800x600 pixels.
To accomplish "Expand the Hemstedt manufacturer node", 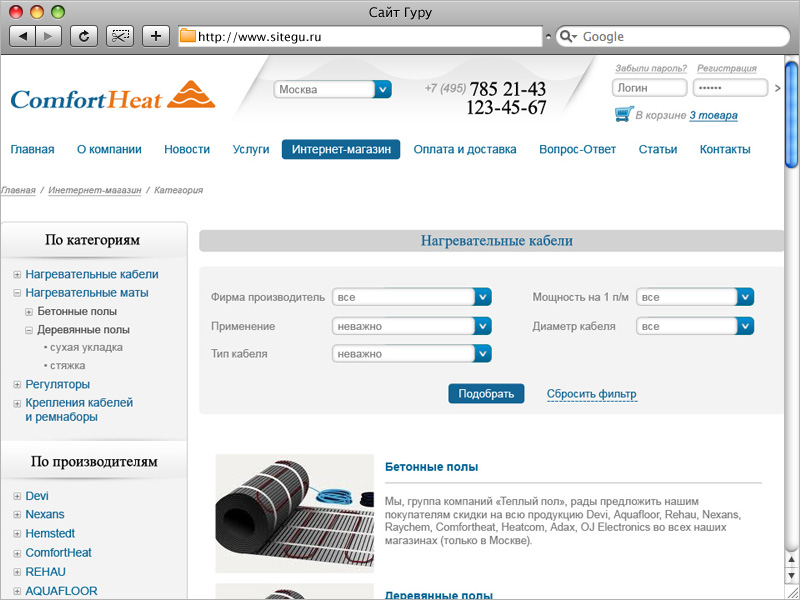I will [17, 534].
